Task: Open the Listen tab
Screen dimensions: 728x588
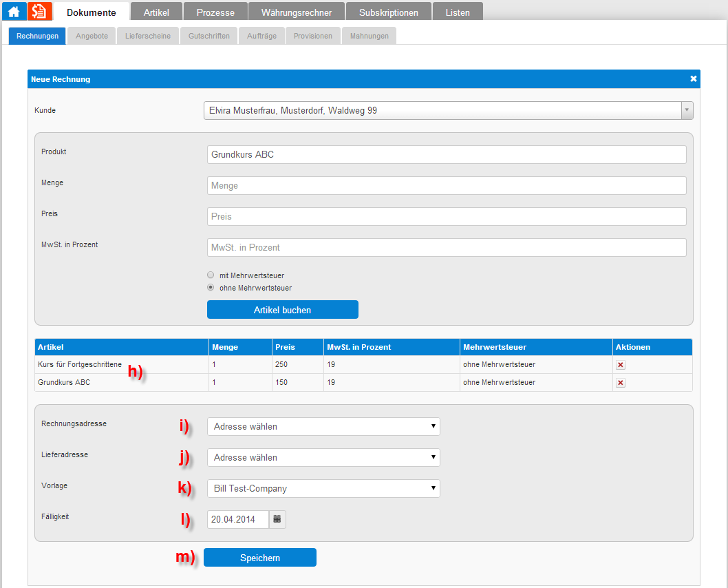Action: [458, 12]
